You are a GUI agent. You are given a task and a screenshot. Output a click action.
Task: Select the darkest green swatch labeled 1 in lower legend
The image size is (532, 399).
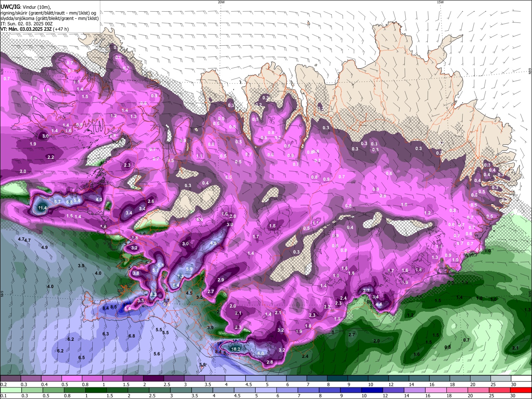click(x=96, y=390)
